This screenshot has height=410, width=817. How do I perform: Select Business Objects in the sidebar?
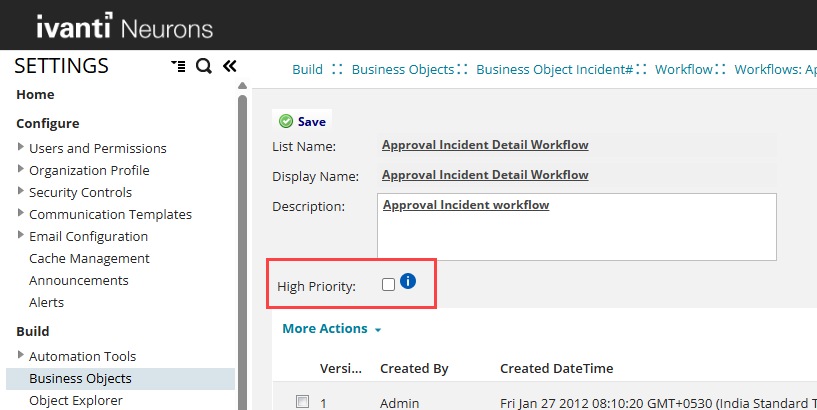80,379
